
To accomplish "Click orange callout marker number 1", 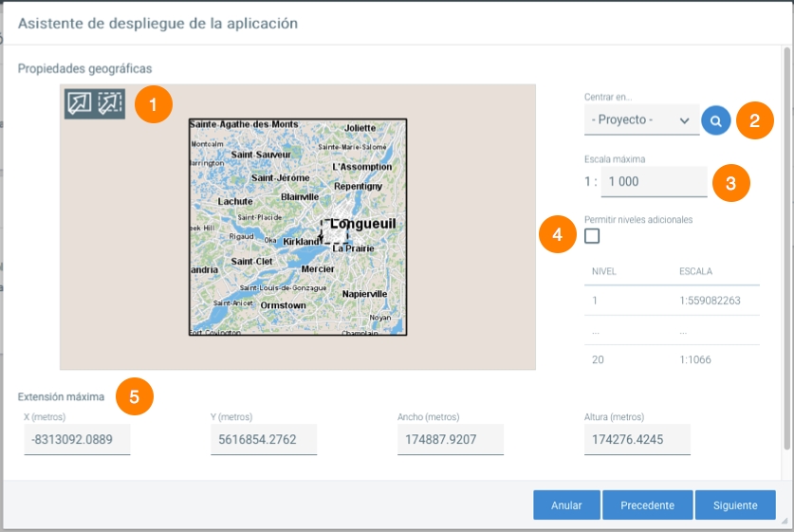I will point(154,104).
